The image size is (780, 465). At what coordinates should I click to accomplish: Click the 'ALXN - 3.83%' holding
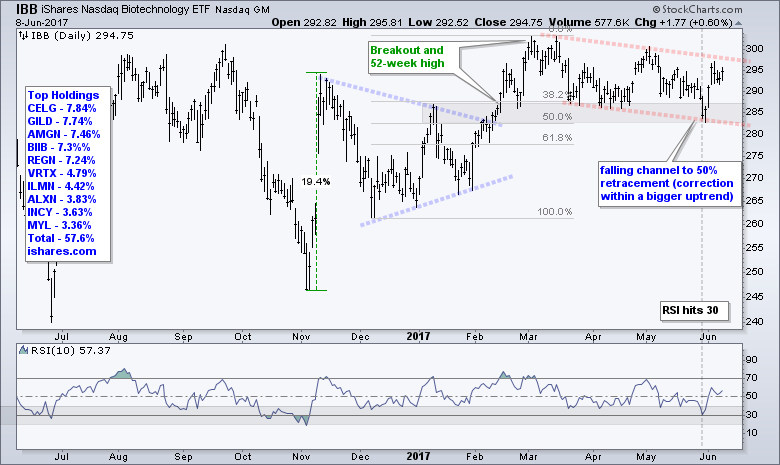coord(62,199)
